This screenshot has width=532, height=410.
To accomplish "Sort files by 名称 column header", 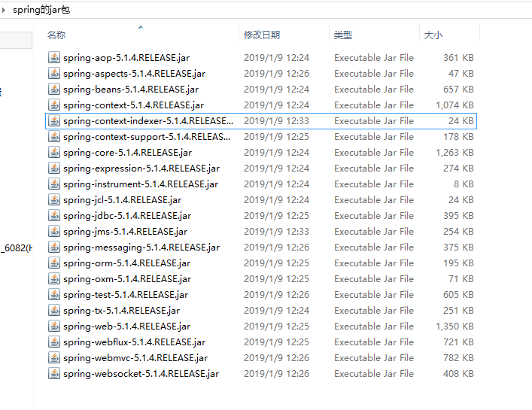I will click(x=56, y=35).
